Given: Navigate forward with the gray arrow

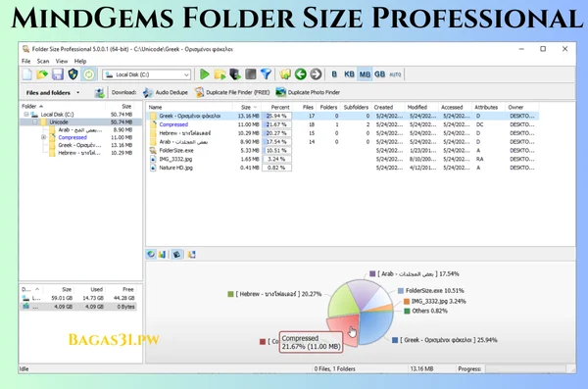Looking at the screenshot, I should click(316, 74).
